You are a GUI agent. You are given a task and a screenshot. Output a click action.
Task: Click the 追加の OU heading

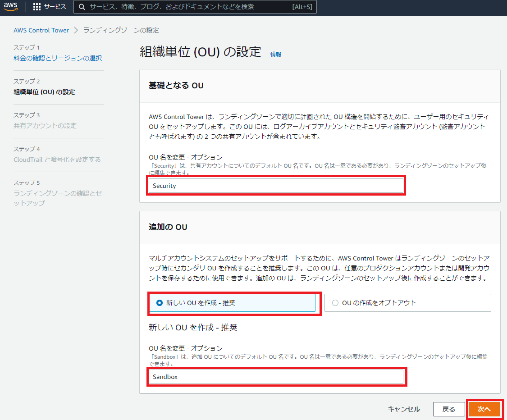(168, 227)
